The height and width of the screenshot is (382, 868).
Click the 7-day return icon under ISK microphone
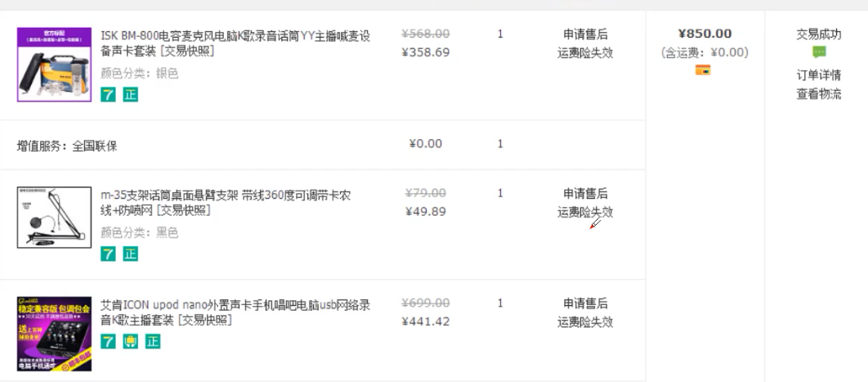click(108, 95)
